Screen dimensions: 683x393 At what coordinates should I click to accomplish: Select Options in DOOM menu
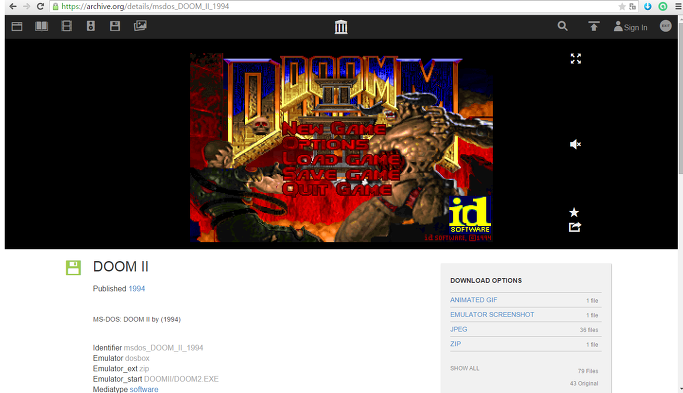coord(326,144)
